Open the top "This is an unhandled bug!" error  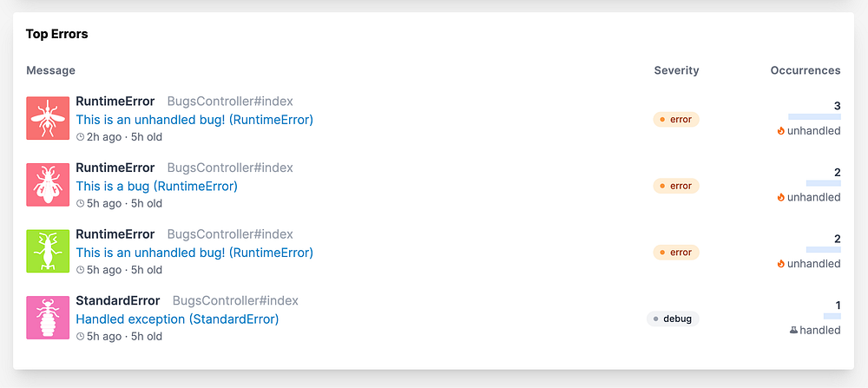194,120
